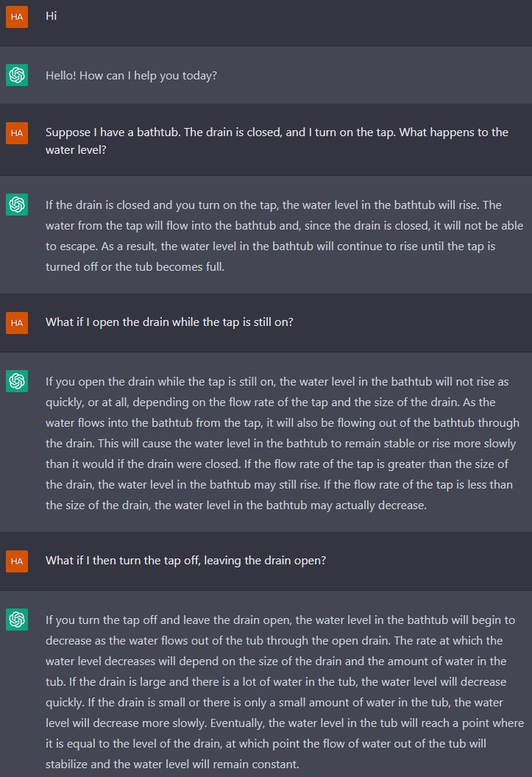Click the reply paragraph starting "If you open the drain"

click(283, 444)
